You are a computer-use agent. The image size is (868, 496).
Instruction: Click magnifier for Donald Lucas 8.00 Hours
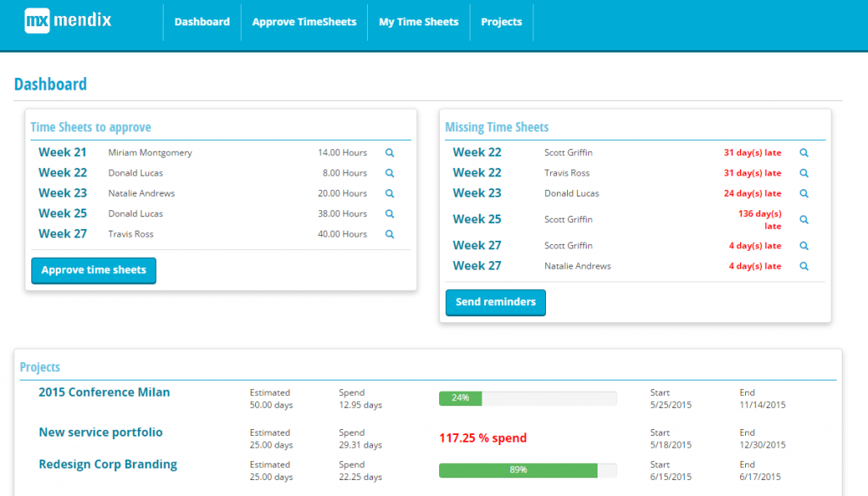[390, 173]
